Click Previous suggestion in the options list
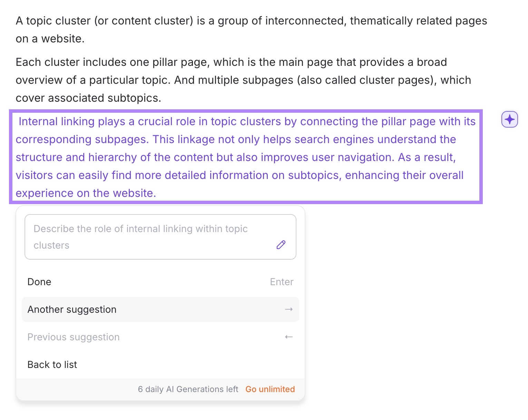 73,337
